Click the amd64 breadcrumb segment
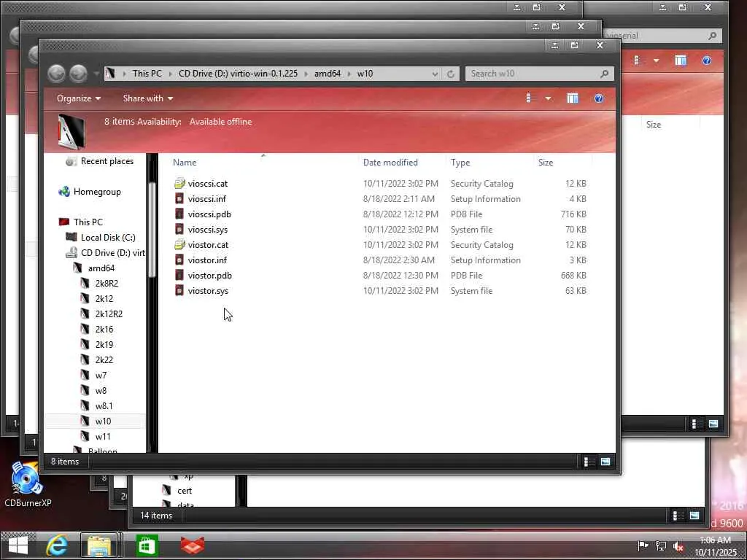The image size is (747, 560). click(328, 74)
